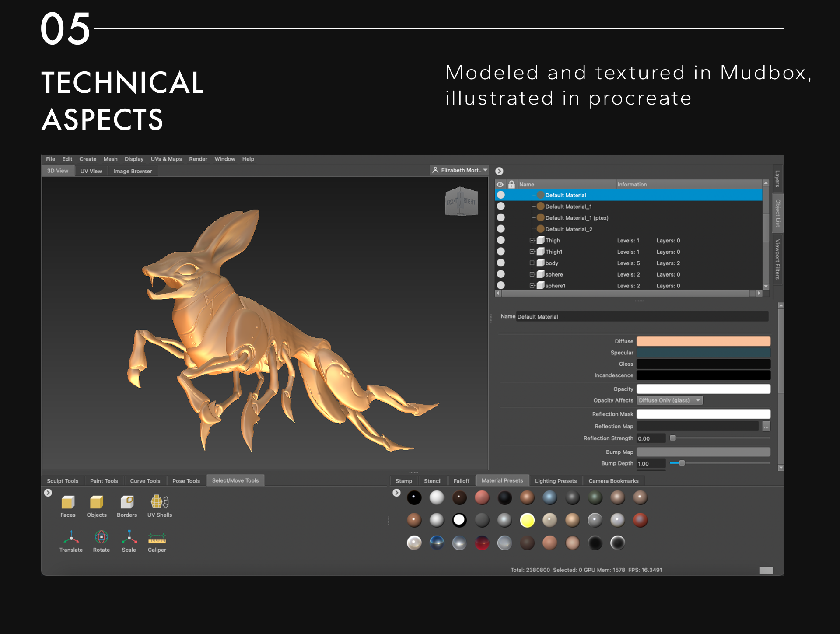Toggle visibility of the body object

(501, 263)
